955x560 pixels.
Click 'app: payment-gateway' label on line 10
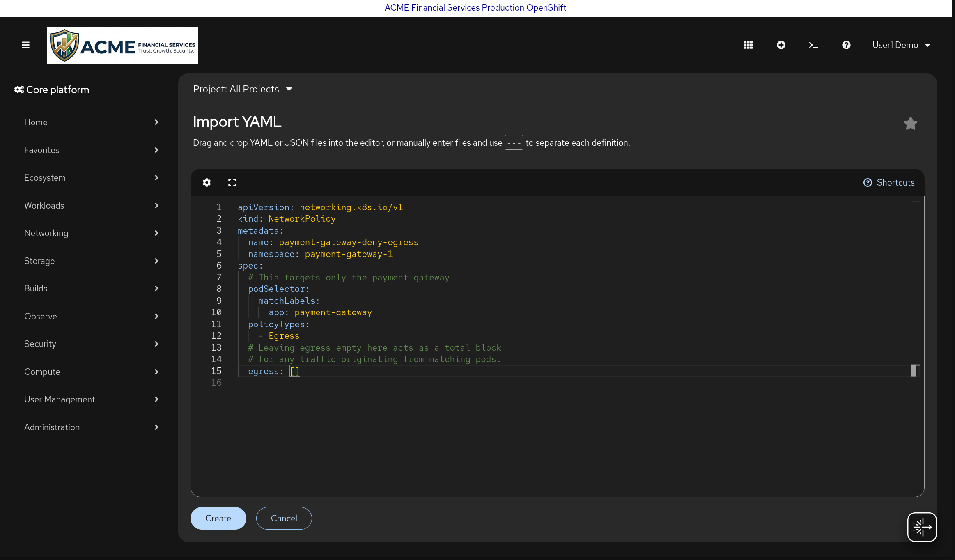[320, 312]
